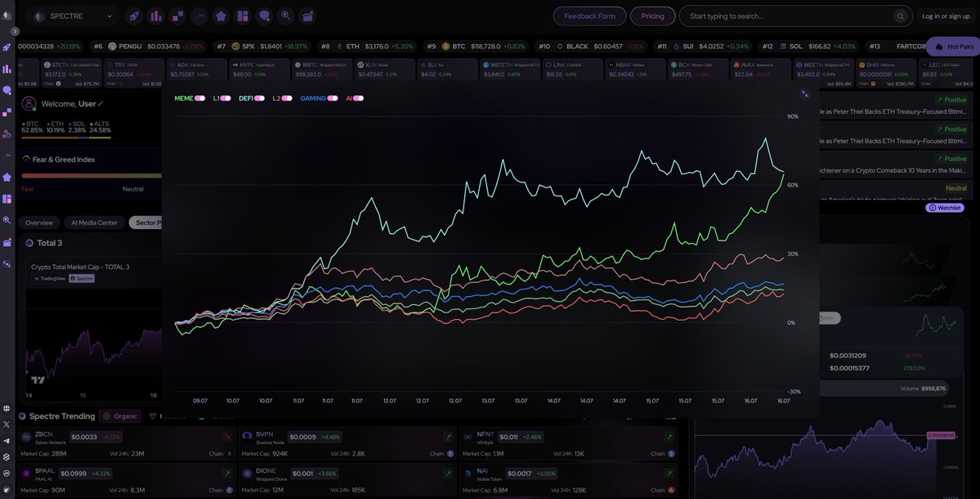The width and height of the screenshot is (980, 499).
Task: Open the rocket icon in top toolbar
Action: (x=134, y=16)
